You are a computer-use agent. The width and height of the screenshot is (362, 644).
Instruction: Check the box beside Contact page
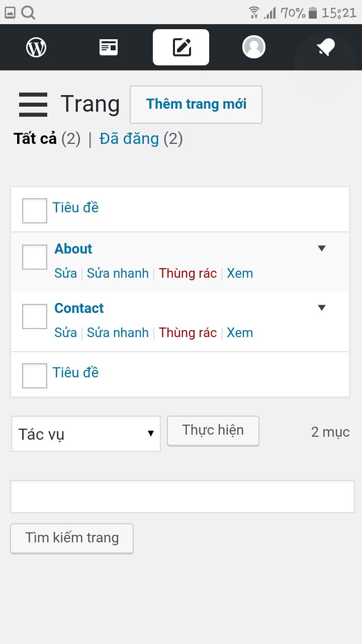[x=35, y=316]
